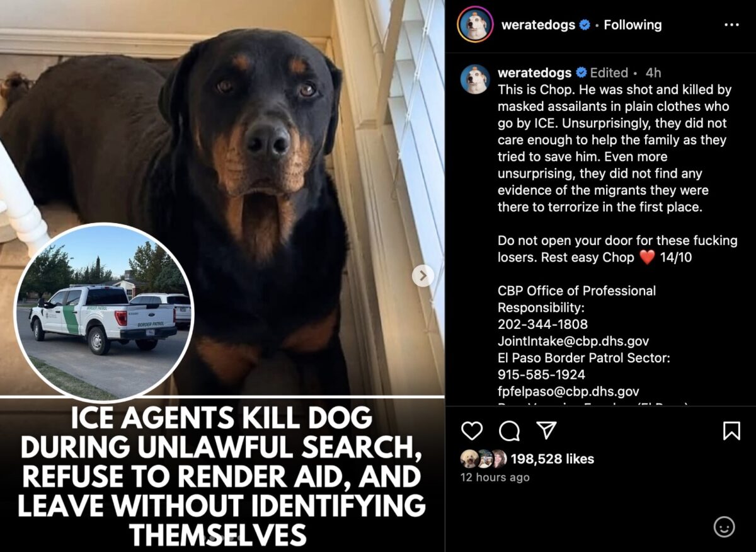Click the verified badge next to caption username
The image size is (756, 552).
581,72
